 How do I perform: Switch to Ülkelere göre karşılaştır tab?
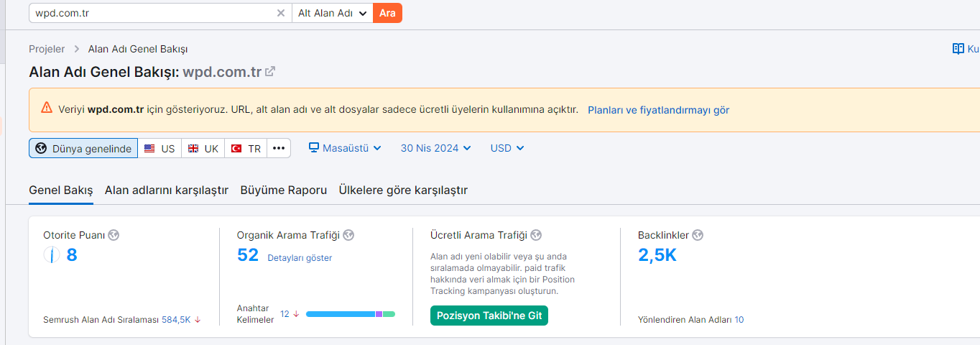click(403, 190)
